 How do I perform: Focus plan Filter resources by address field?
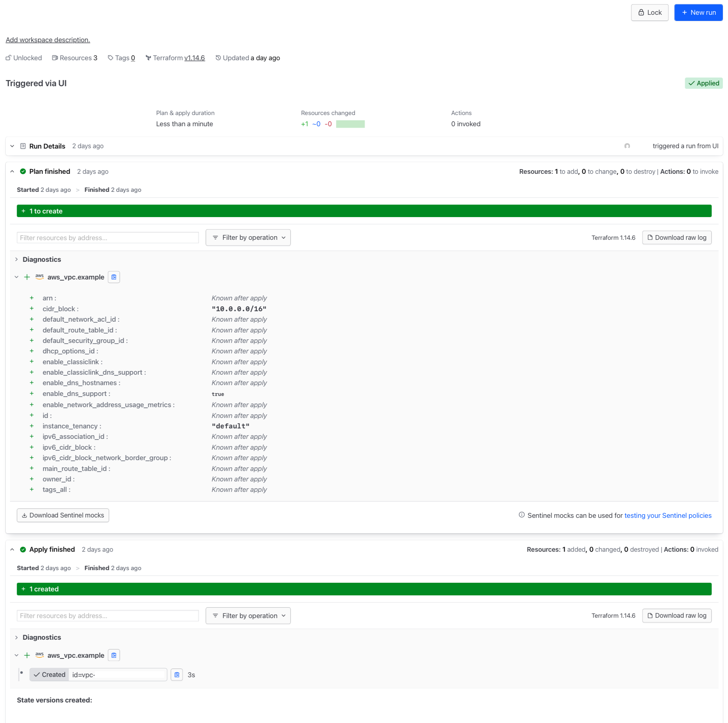coord(107,238)
